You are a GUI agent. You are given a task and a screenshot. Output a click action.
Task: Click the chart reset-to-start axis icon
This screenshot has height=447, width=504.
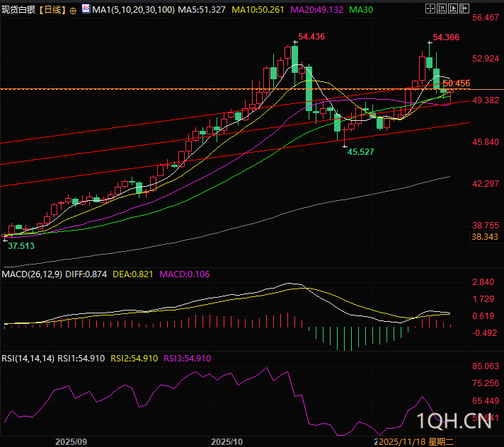(441, 8)
